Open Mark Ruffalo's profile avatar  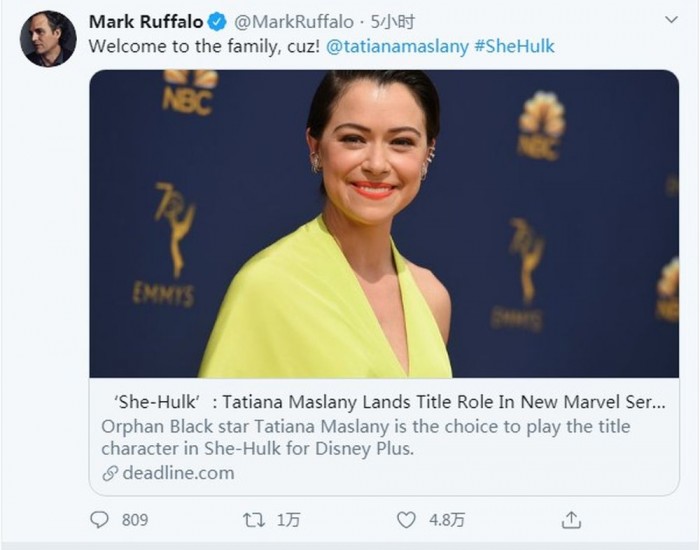47,38
